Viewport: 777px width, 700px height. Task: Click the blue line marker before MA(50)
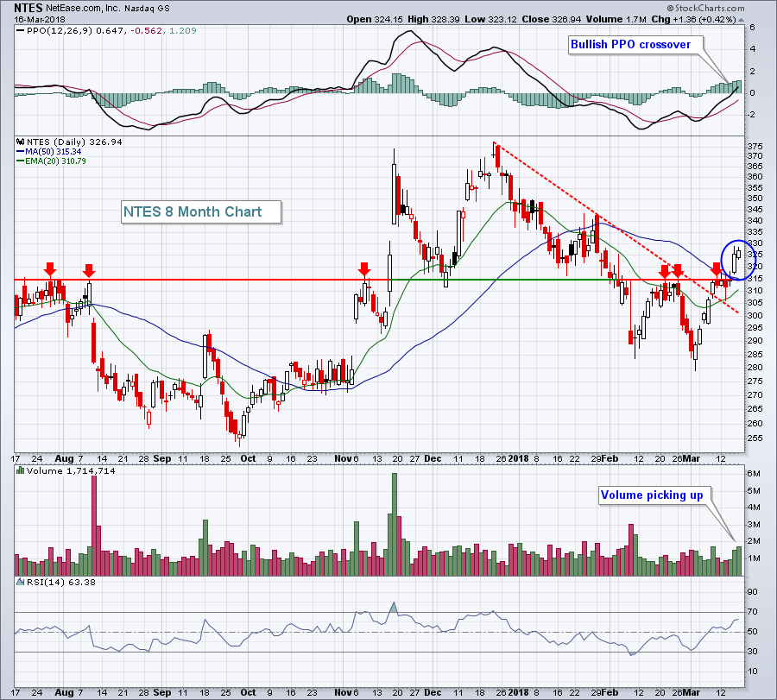[21, 152]
